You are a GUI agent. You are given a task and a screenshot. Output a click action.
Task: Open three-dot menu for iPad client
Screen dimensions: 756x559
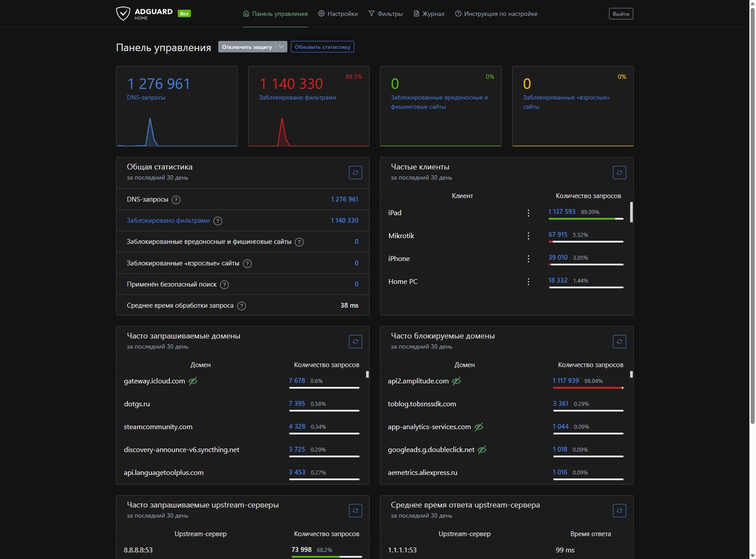528,213
